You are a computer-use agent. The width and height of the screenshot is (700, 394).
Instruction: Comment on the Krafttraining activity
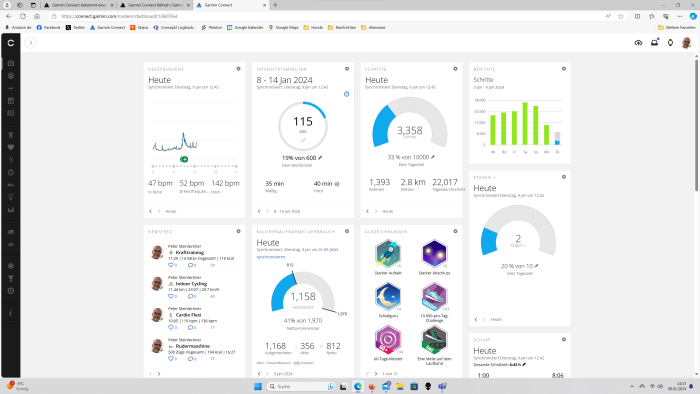tap(191, 265)
